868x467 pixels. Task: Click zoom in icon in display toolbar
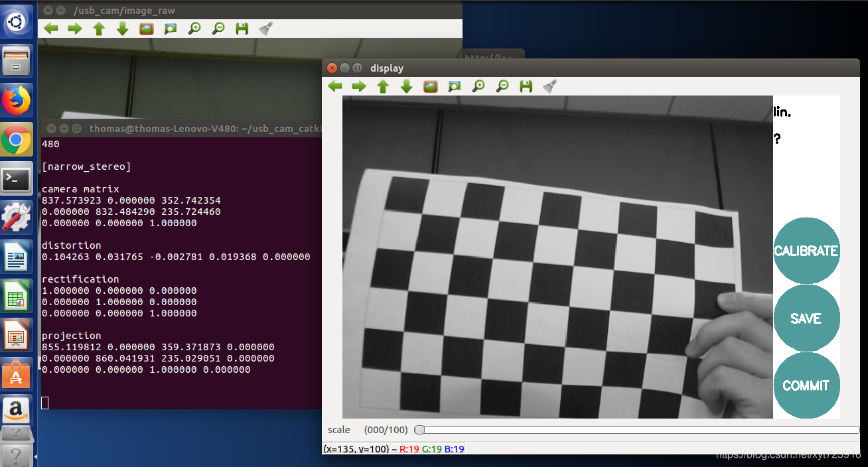pos(478,86)
